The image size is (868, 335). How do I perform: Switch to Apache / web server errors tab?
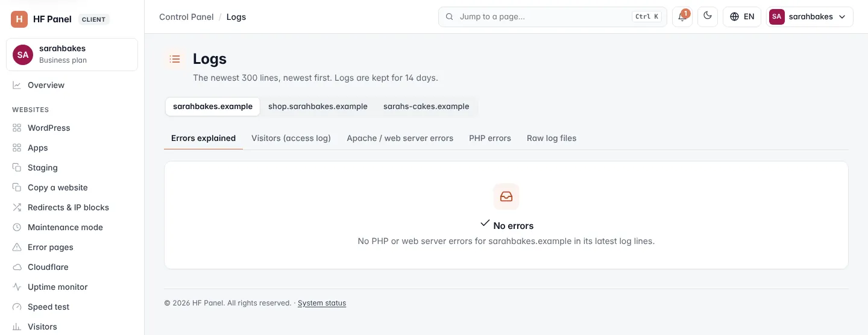400,138
